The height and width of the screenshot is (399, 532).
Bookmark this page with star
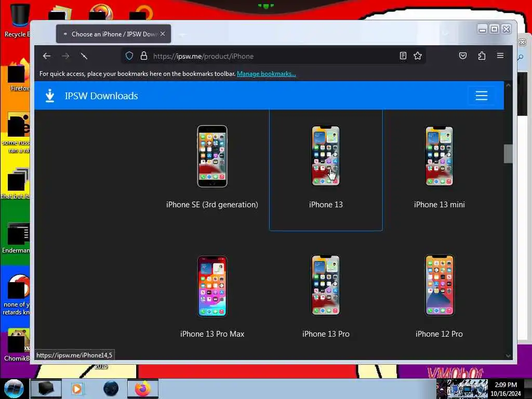pyautogui.click(x=418, y=56)
